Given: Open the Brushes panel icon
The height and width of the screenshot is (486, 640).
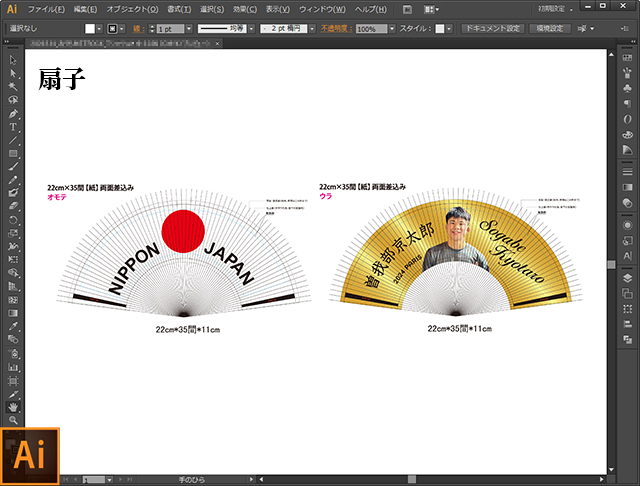Looking at the screenshot, I should click(627, 73).
